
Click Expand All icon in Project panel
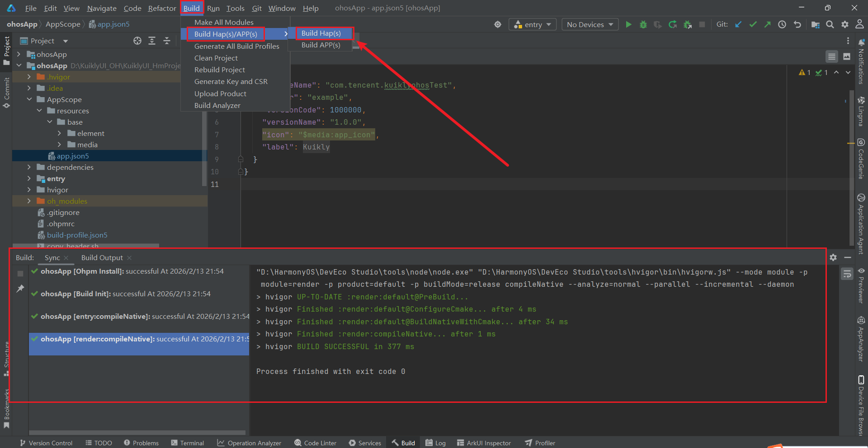(152, 41)
